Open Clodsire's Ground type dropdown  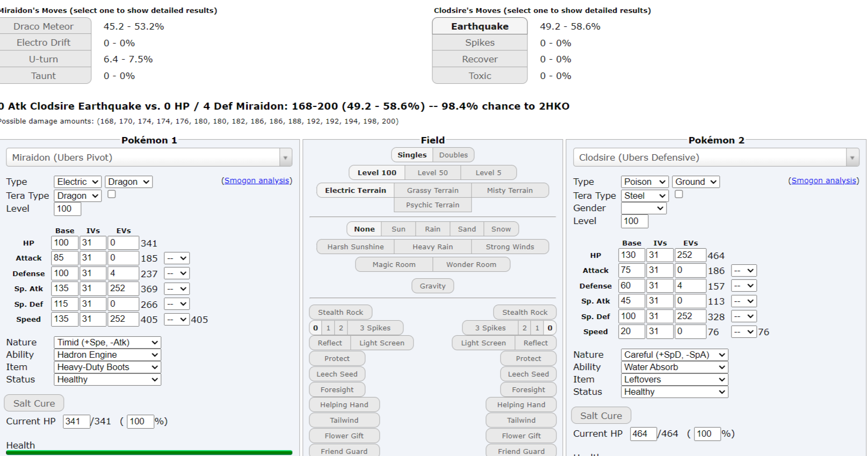pyautogui.click(x=696, y=182)
